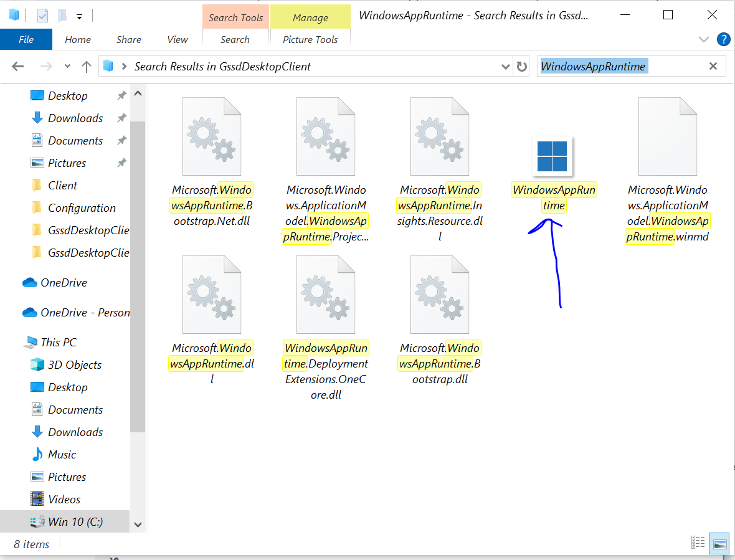
Task: Select WindowsAppRuntime.DeploymentExtensions.OneCore.dll file icon
Action: pyautogui.click(x=326, y=295)
